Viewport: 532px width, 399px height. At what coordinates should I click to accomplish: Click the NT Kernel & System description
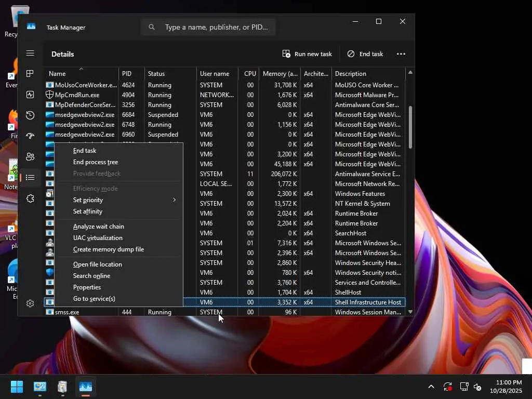click(362, 204)
